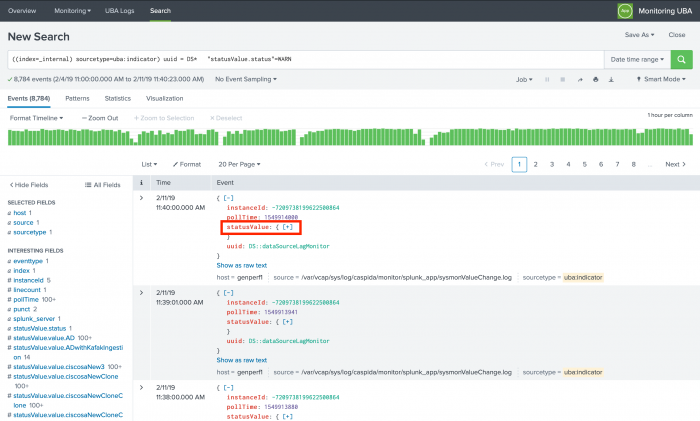The image size is (700, 421).
Task: Open linecount field details
Action: 27,290
